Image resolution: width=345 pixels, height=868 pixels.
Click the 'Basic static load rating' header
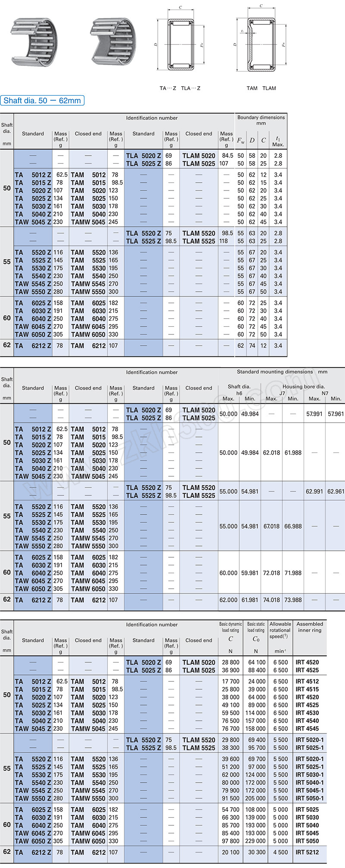click(x=256, y=627)
